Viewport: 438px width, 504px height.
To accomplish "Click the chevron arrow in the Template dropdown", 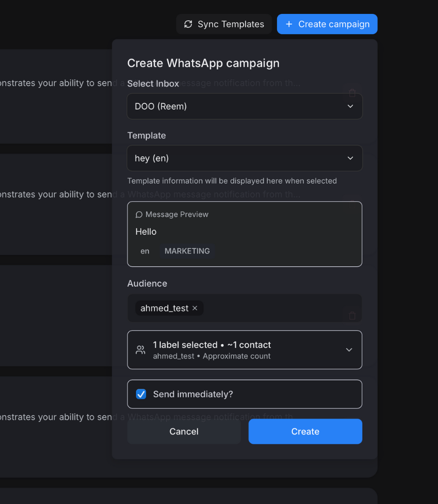I will (350, 158).
